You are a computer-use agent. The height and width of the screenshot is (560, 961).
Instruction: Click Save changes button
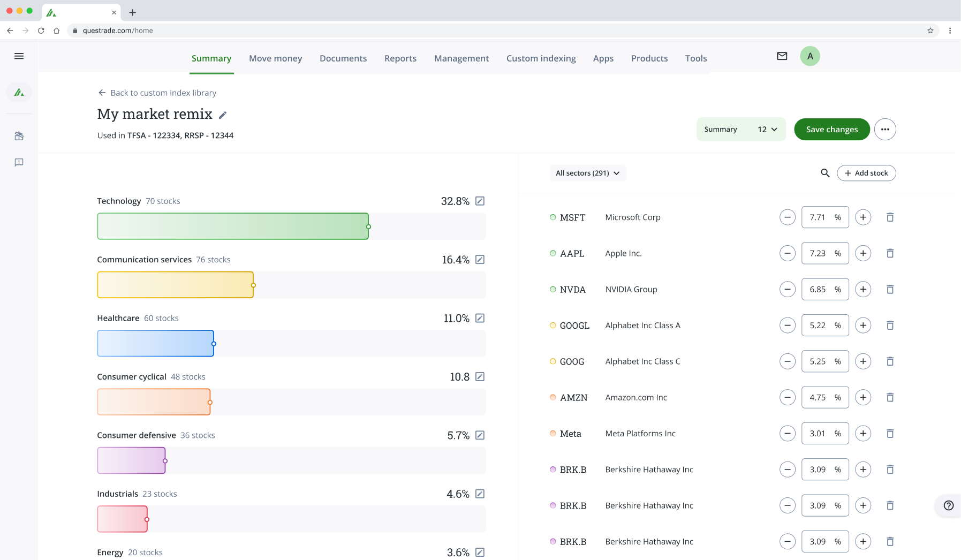click(832, 130)
